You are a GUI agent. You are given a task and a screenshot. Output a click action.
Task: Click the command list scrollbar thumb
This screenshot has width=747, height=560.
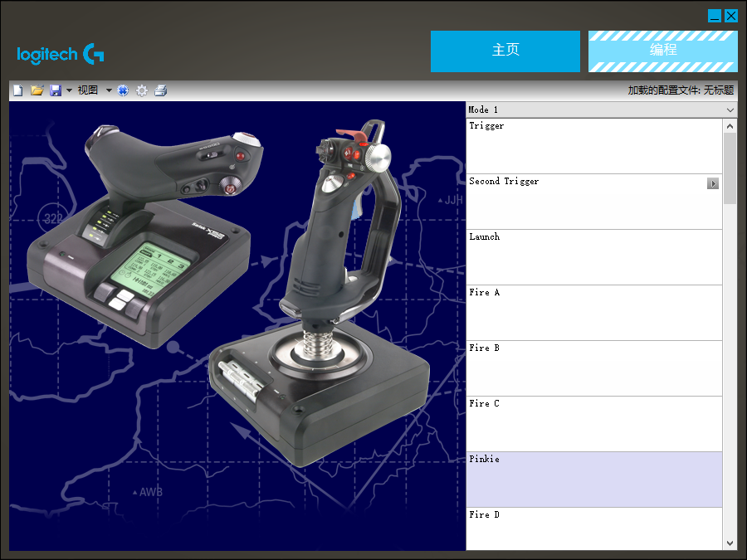point(730,168)
